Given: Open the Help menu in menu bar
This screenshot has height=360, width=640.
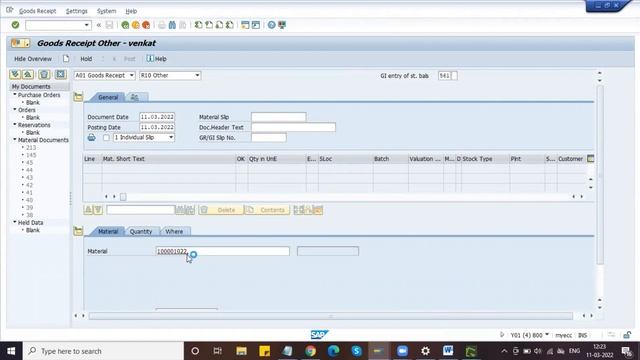Looking at the screenshot, I should pos(131,11).
